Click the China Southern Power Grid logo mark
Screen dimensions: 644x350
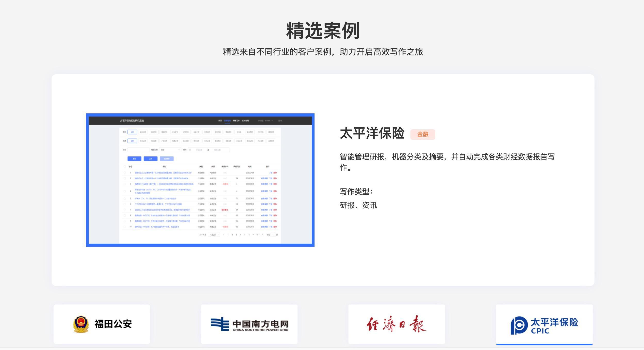click(x=220, y=324)
